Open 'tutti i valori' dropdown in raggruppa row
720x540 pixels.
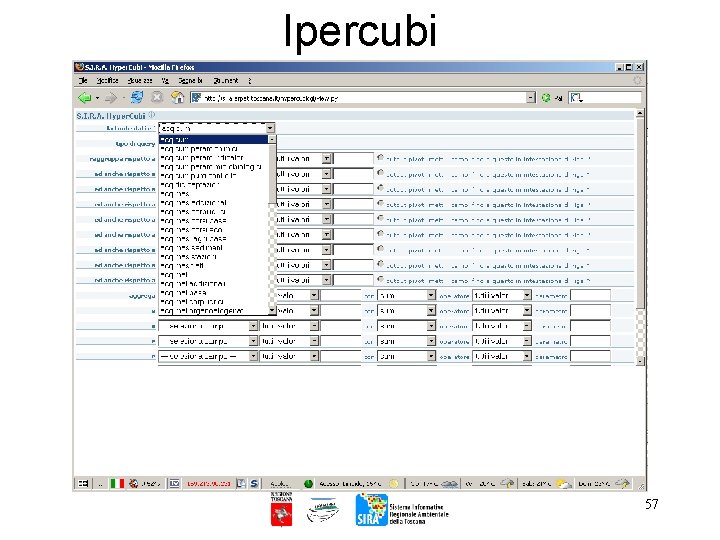click(326, 159)
